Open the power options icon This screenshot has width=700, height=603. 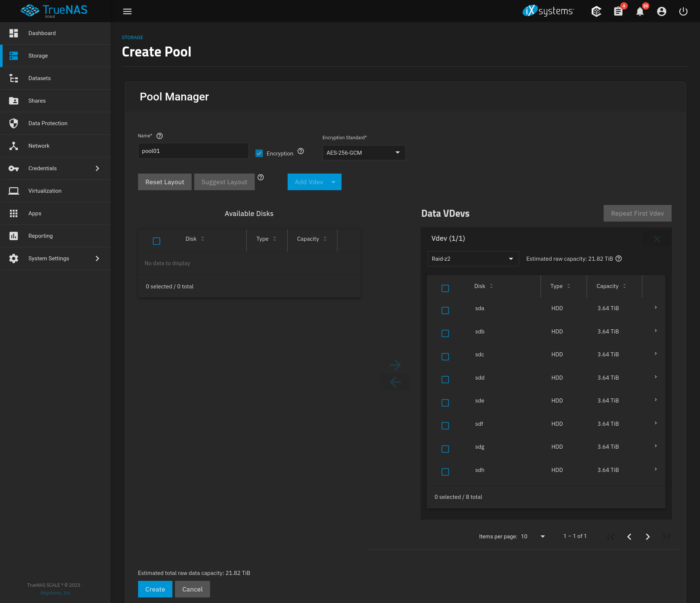click(x=683, y=11)
